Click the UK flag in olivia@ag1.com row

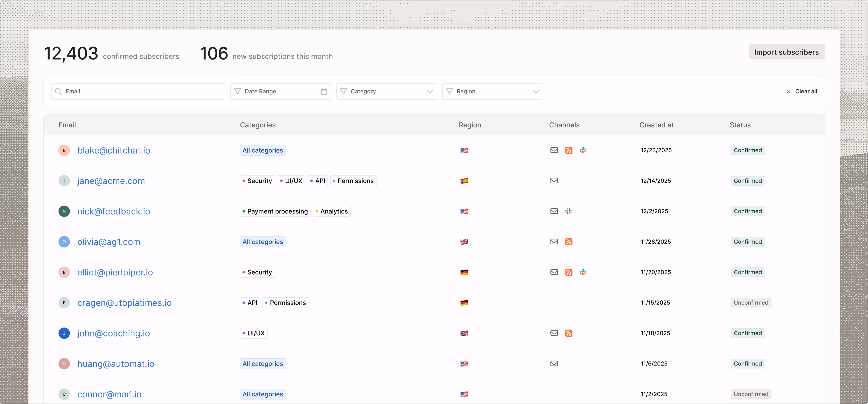pos(464,242)
